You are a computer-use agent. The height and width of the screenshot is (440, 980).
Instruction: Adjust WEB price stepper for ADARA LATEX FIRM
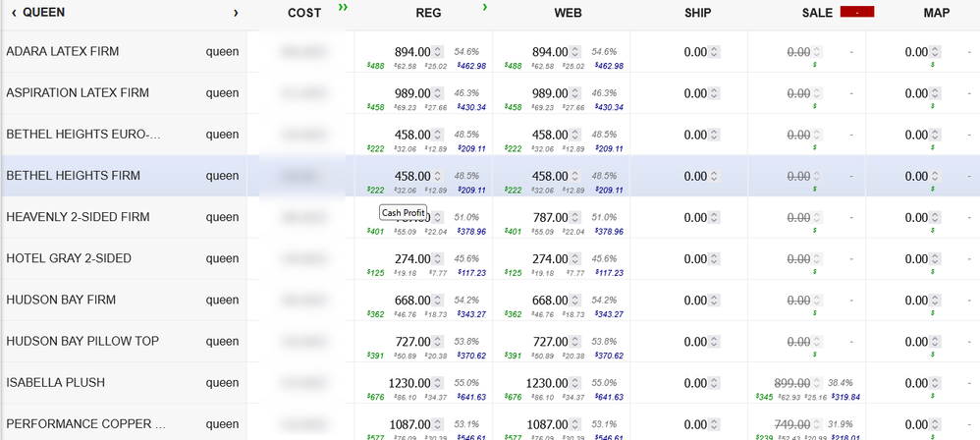pyautogui.click(x=575, y=52)
